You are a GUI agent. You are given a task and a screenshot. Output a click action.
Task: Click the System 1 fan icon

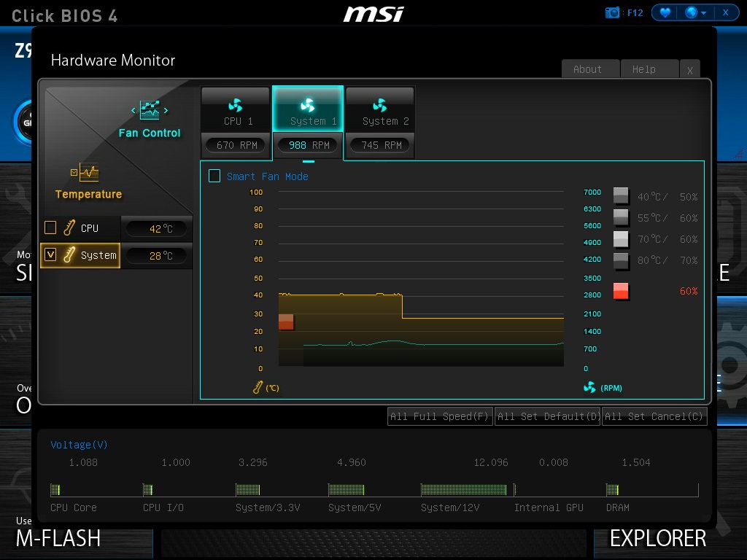coord(308,105)
